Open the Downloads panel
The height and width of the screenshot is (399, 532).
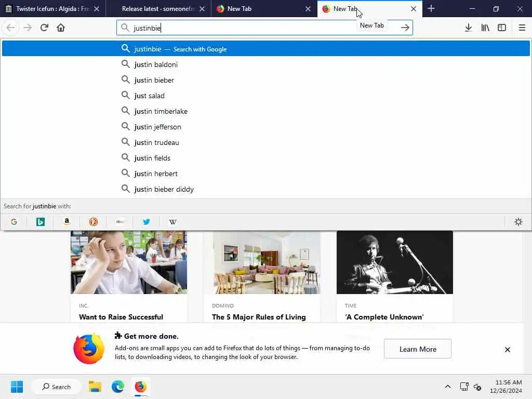(x=468, y=28)
